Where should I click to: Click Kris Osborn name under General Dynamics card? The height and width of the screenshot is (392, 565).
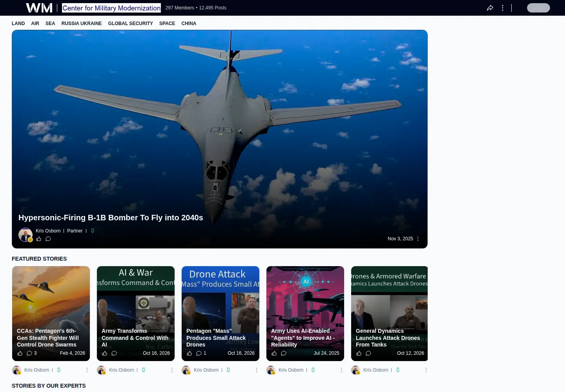(376, 370)
